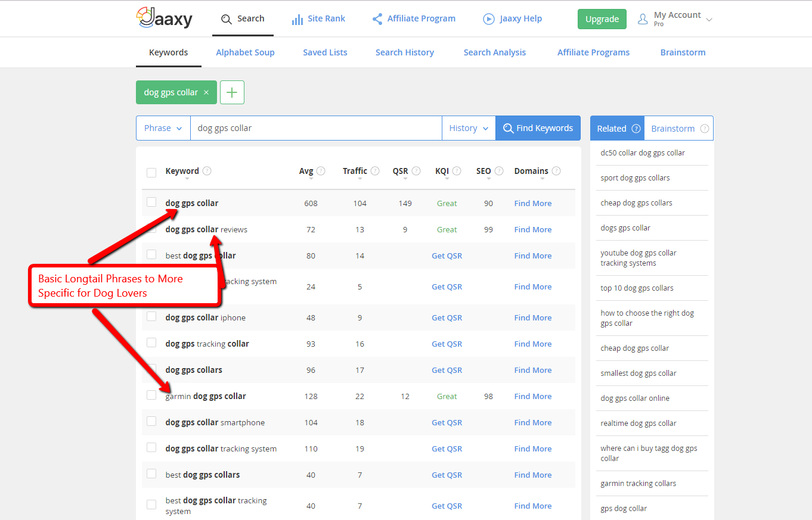Viewport: 812px width, 520px height.
Task: Sort by the SEO column header
Action: coord(484,172)
